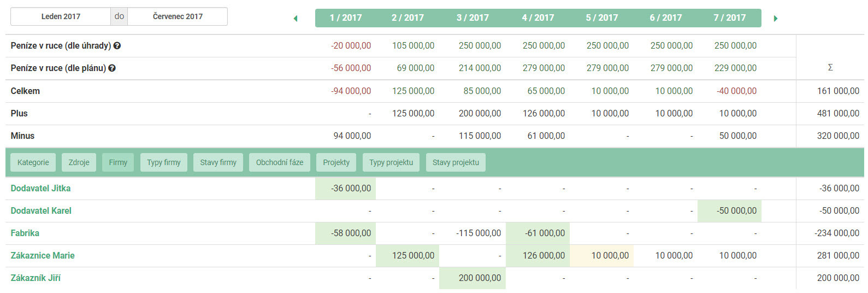The width and height of the screenshot is (868, 293).
Task: Click the sigma sum column header
Action: coord(830,68)
